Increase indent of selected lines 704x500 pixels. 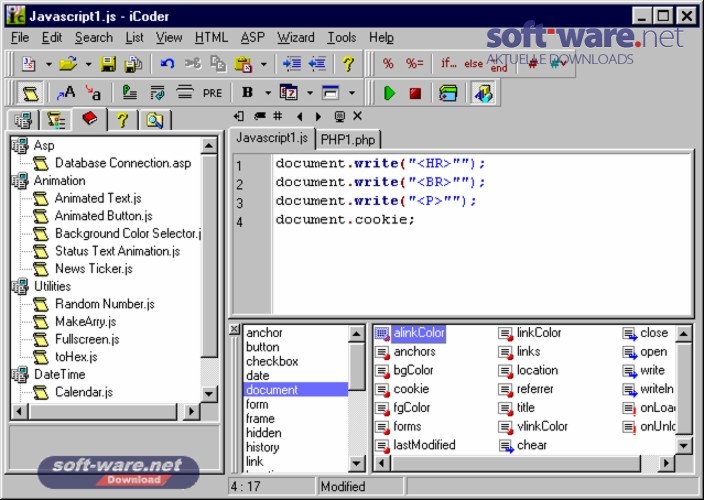point(292,64)
